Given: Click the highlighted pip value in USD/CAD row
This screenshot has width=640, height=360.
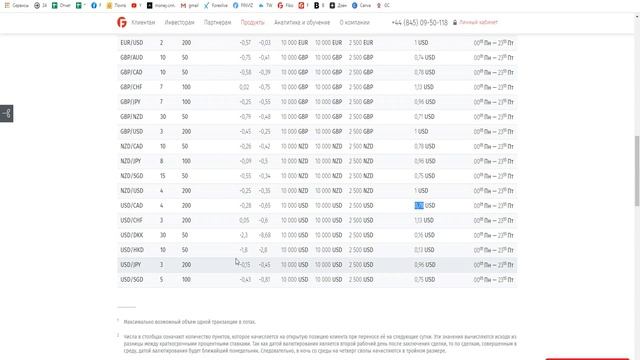Looking at the screenshot, I should (419, 205).
